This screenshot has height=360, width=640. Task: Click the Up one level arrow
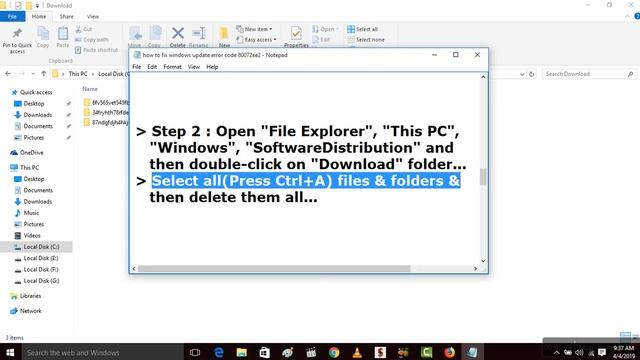click(44, 74)
